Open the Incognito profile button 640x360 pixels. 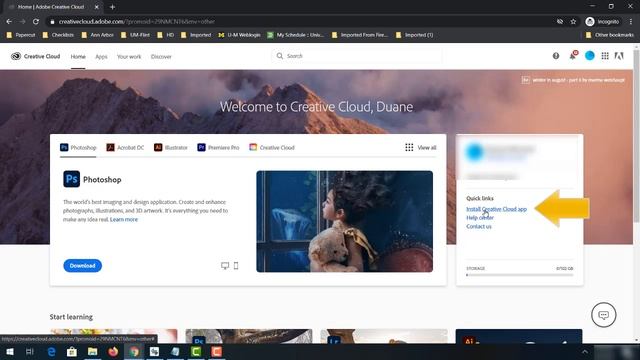(603, 22)
